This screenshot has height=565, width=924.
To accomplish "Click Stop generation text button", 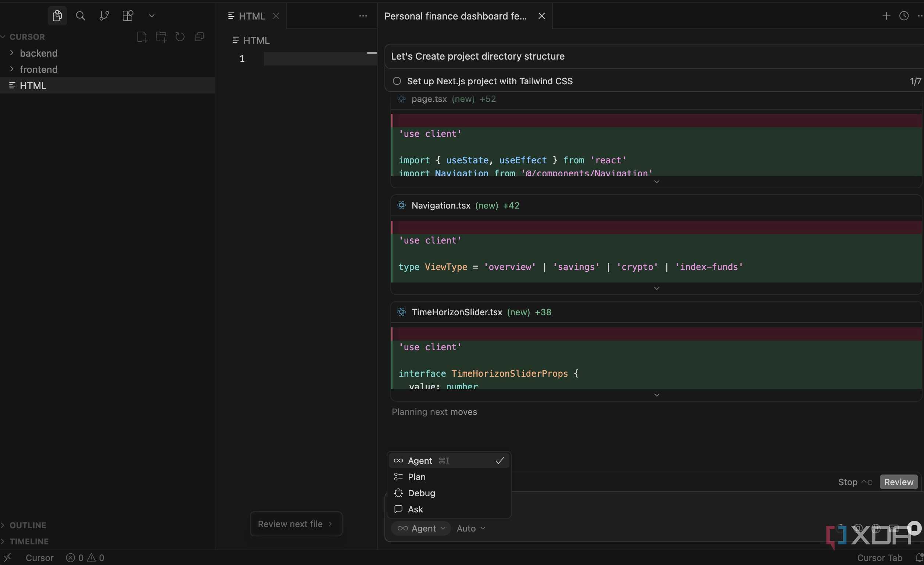I will tap(855, 482).
